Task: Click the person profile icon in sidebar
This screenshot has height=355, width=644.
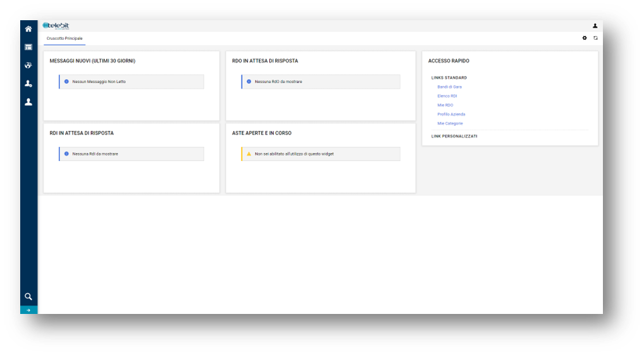Action: (28, 102)
